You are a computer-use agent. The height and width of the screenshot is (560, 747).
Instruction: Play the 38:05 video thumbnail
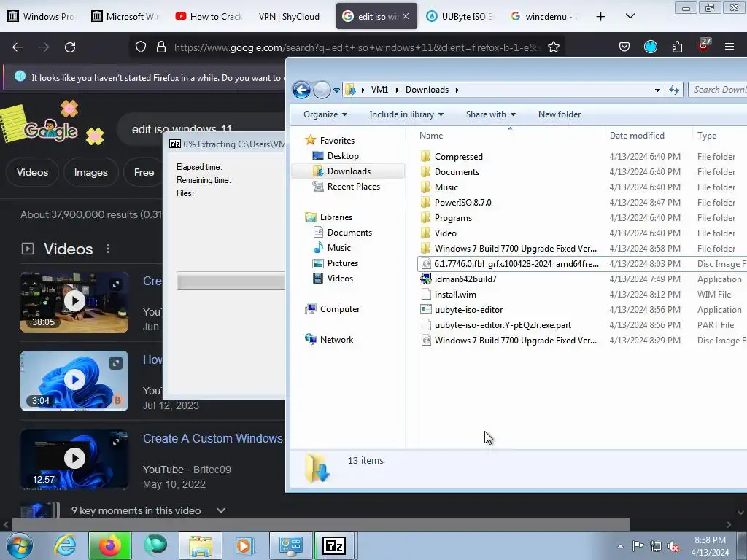(x=74, y=302)
